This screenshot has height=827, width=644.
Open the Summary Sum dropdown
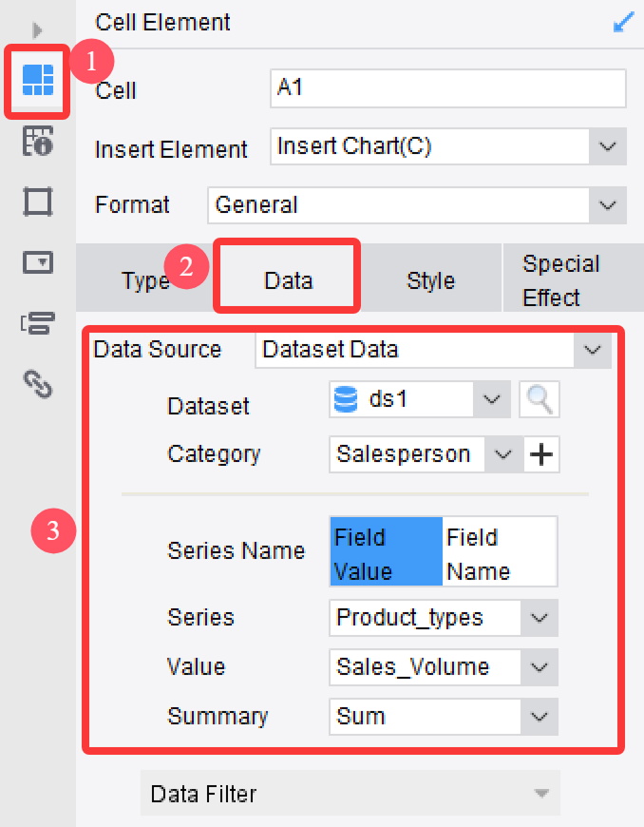click(540, 717)
